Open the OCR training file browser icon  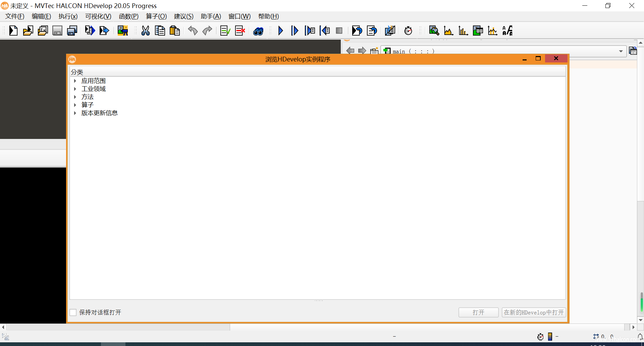[x=507, y=31]
